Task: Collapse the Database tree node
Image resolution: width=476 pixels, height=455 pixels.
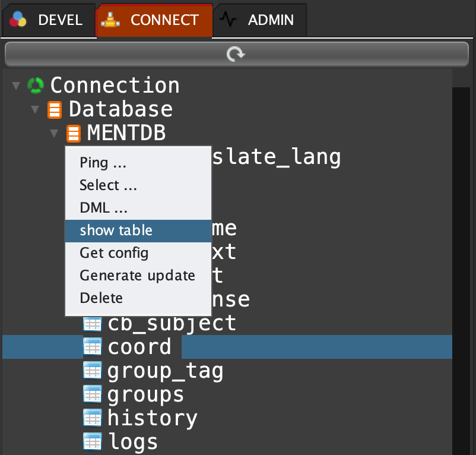Action: point(36,110)
